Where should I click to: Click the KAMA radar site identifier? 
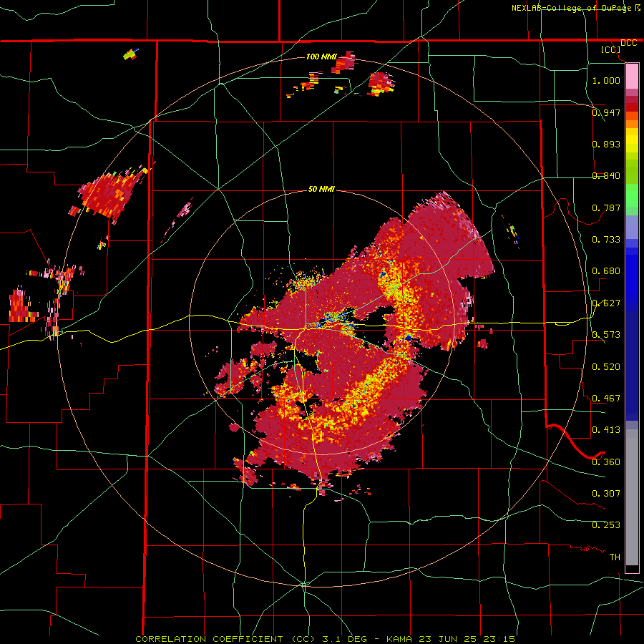click(399, 639)
